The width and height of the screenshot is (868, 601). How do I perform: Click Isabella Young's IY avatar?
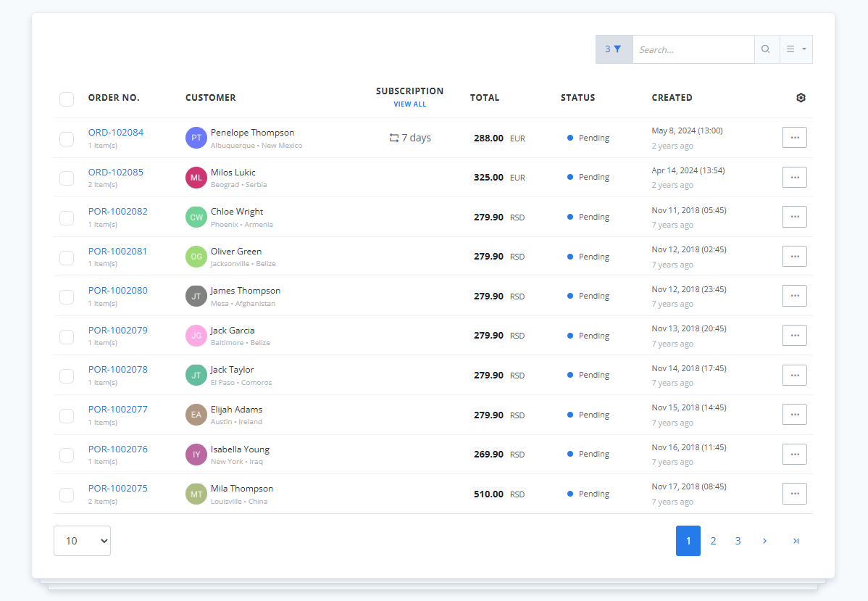(x=196, y=454)
